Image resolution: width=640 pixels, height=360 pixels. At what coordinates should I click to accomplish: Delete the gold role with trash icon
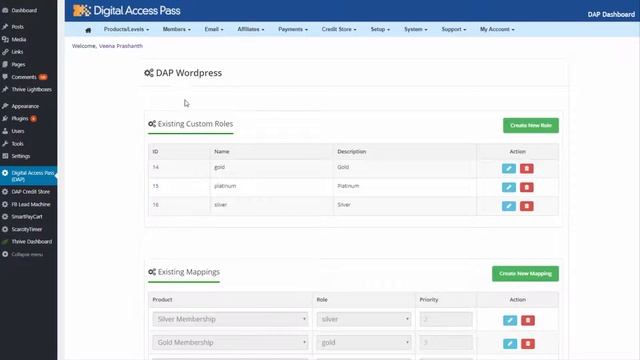[x=527, y=168]
